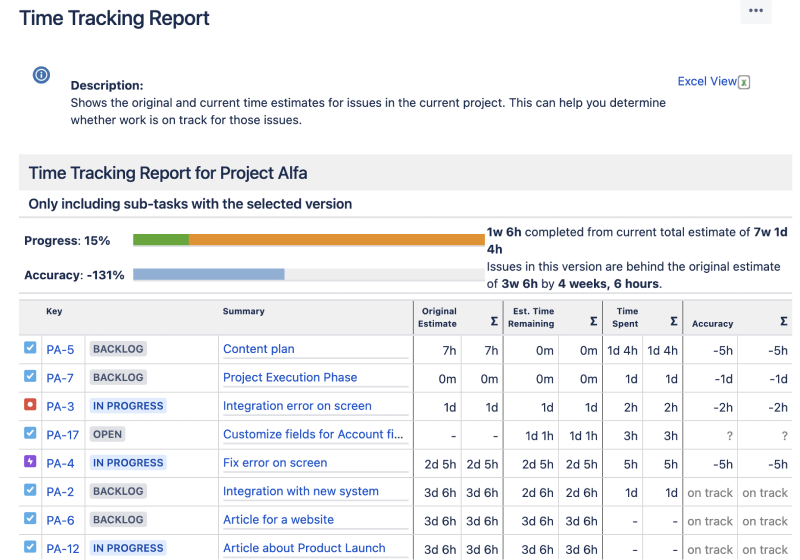This screenshot has height=560, width=800.
Task: Click the Time Tracking Report page title
Action: click(x=114, y=18)
